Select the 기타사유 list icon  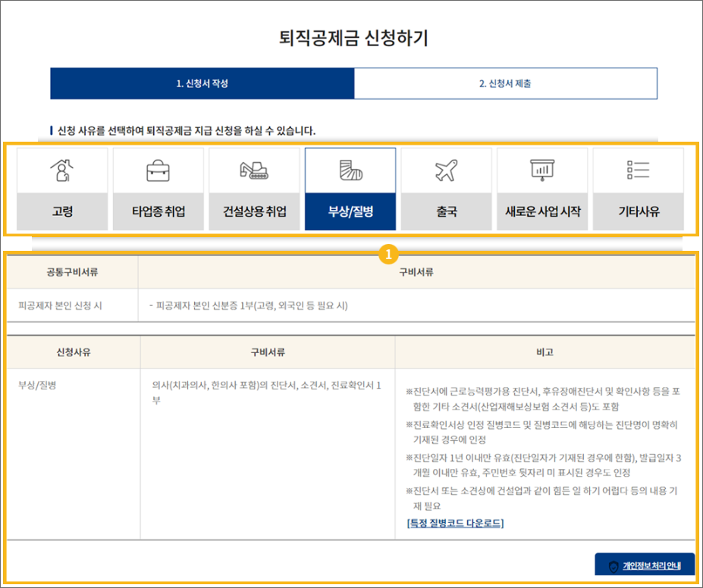(638, 168)
